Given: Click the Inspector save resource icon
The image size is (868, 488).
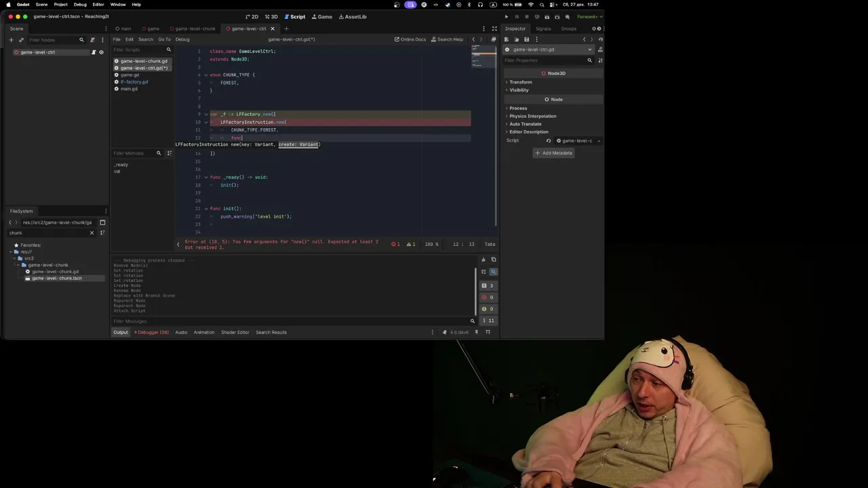Looking at the screenshot, I should coord(526,39).
